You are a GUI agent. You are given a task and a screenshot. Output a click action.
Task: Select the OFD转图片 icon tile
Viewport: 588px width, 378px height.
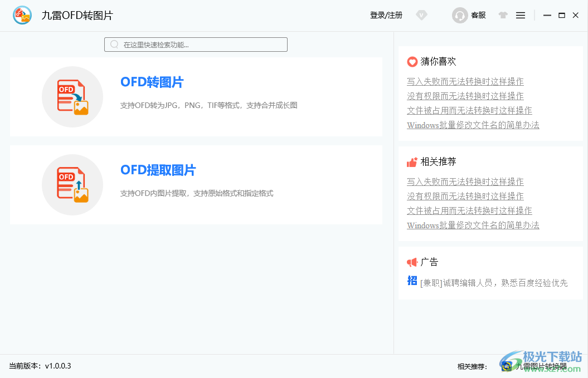(72, 97)
